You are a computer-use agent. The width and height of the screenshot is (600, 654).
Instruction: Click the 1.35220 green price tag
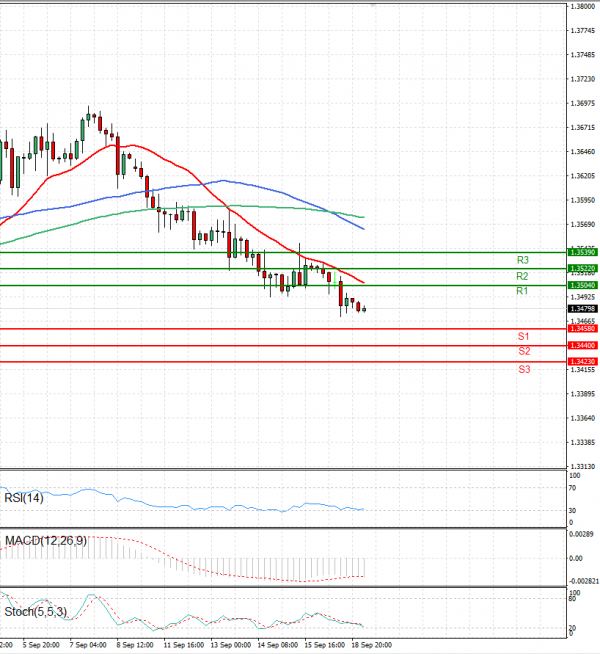pos(581,269)
